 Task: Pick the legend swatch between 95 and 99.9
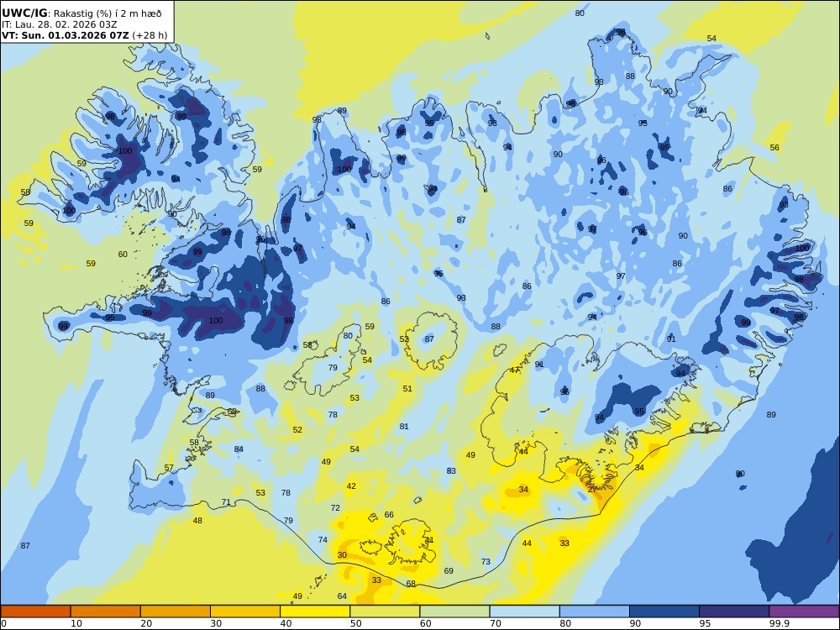[734, 612]
